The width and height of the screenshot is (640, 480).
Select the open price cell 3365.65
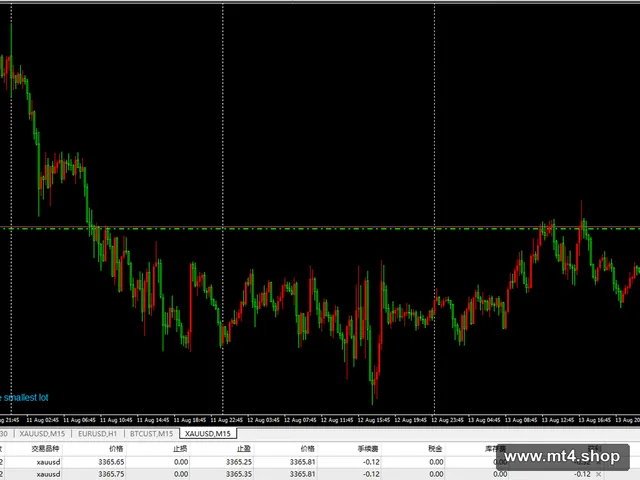coord(111,462)
